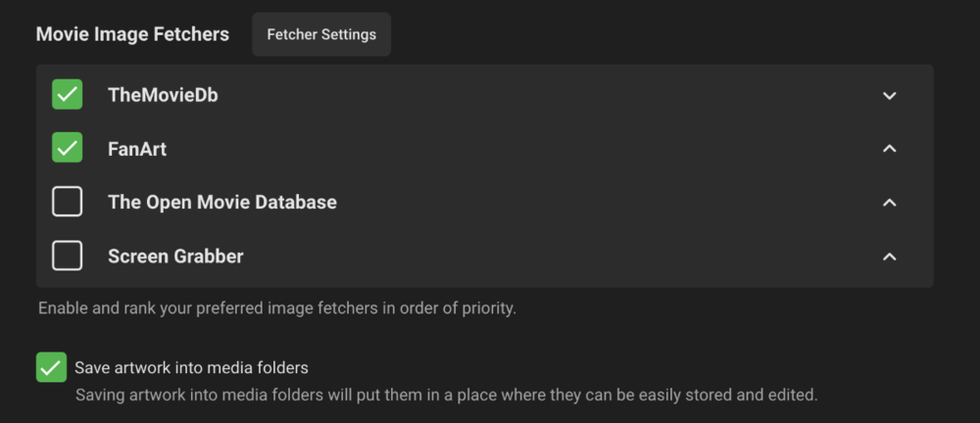Click the saving artwork description text
The height and width of the screenshot is (423, 980).
[446, 396]
